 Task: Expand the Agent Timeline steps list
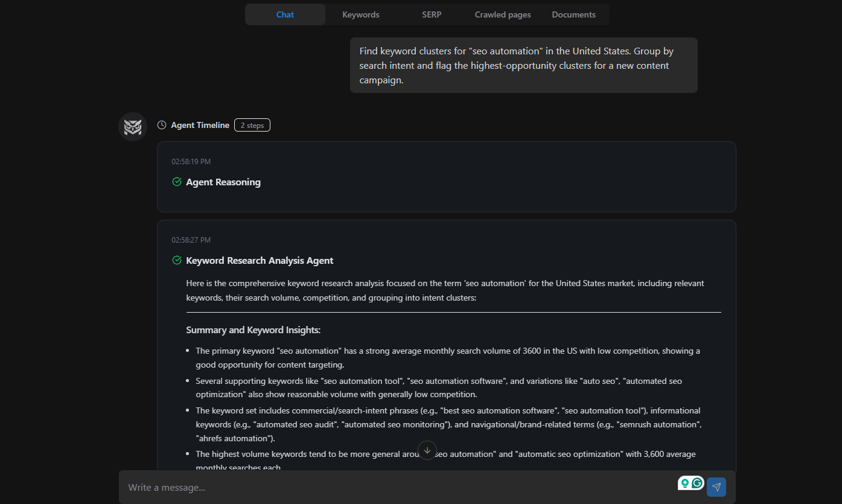point(252,125)
